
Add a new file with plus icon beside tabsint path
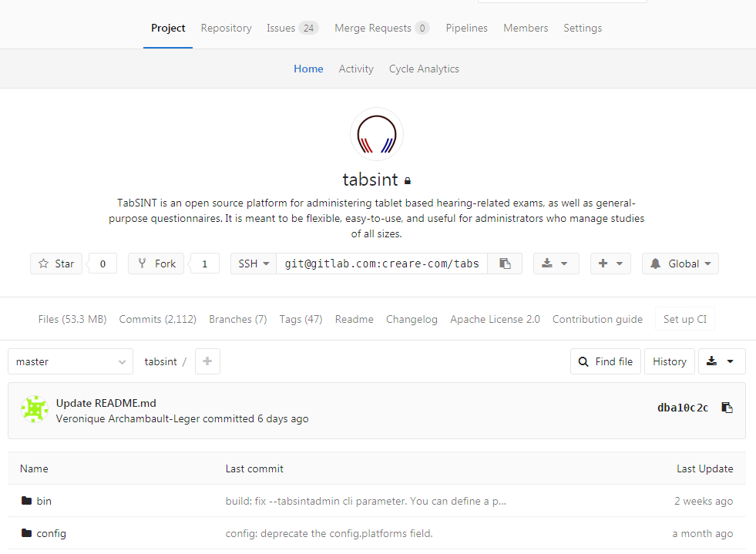coord(207,361)
